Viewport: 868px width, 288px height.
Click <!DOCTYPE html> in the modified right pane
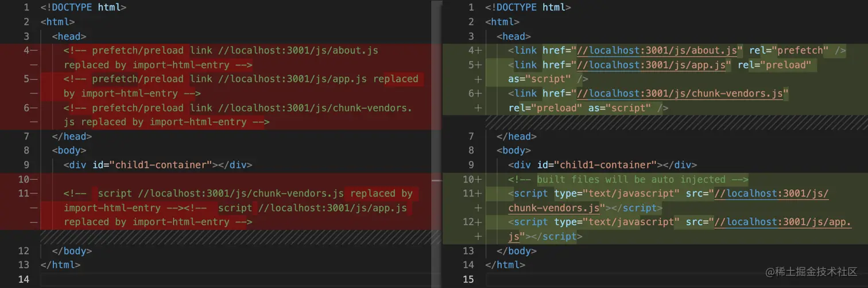(528, 7)
